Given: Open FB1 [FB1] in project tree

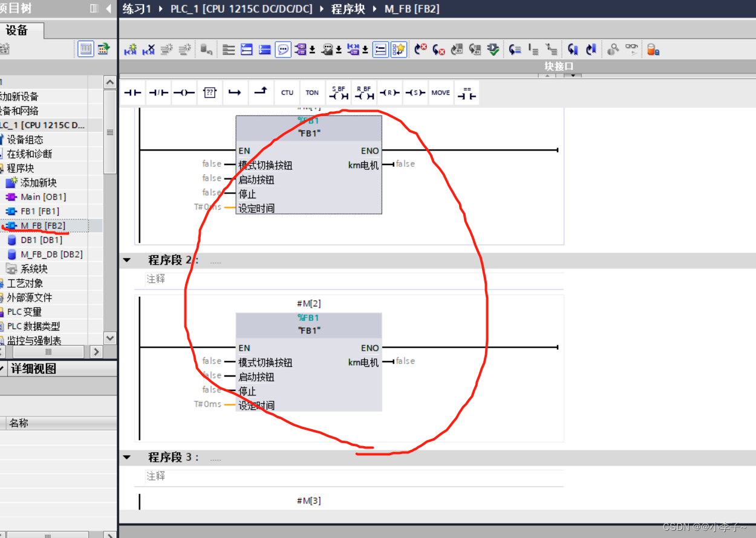Looking at the screenshot, I should click(40, 211).
